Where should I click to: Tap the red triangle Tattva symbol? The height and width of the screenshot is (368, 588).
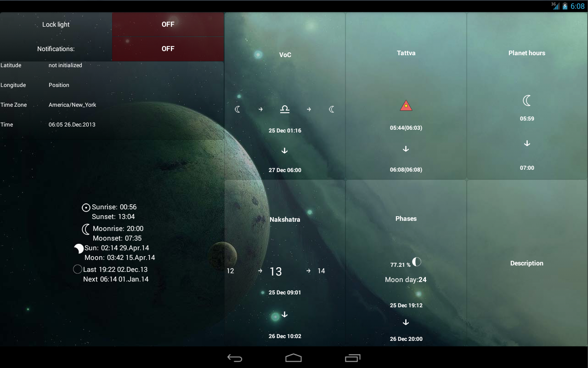(x=406, y=106)
